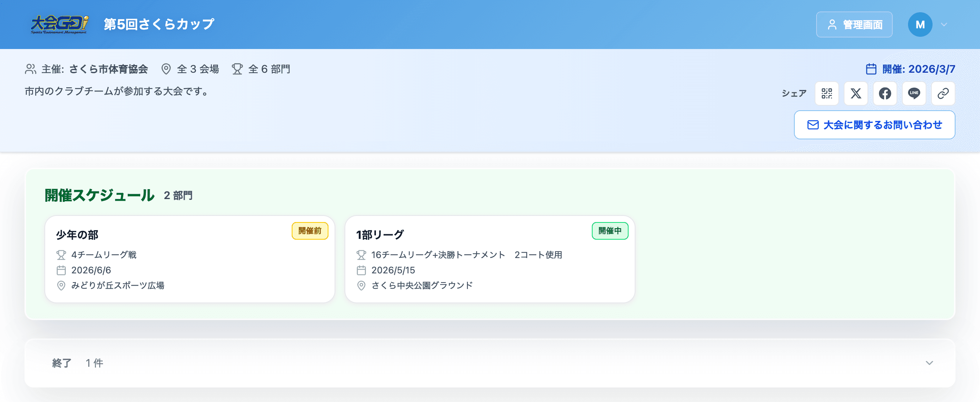980x402 pixels.
Task: Click the みどりが丘スポーツ広場 venue text
Action: pyautogui.click(x=118, y=286)
